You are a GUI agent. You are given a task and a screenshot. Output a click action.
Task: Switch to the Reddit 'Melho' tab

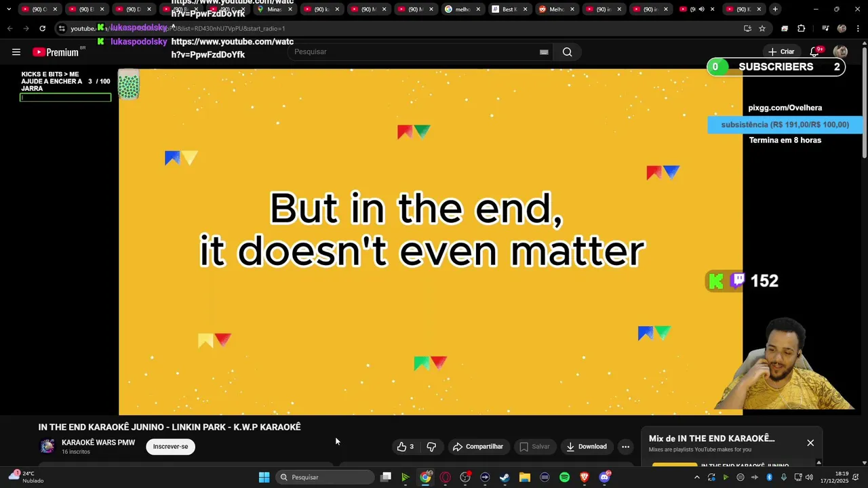[555, 9]
